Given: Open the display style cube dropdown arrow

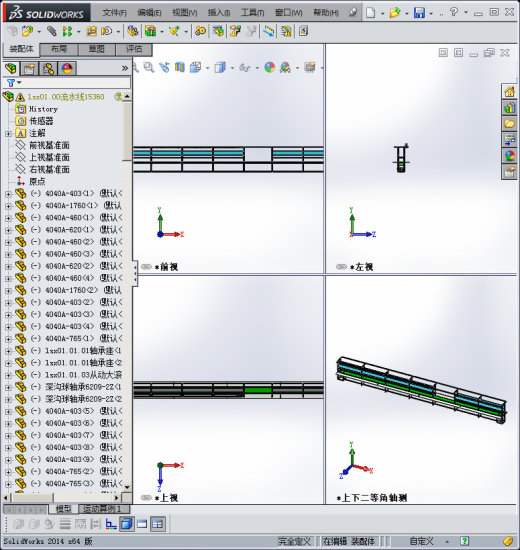Looking at the screenshot, I should click(232, 68).
